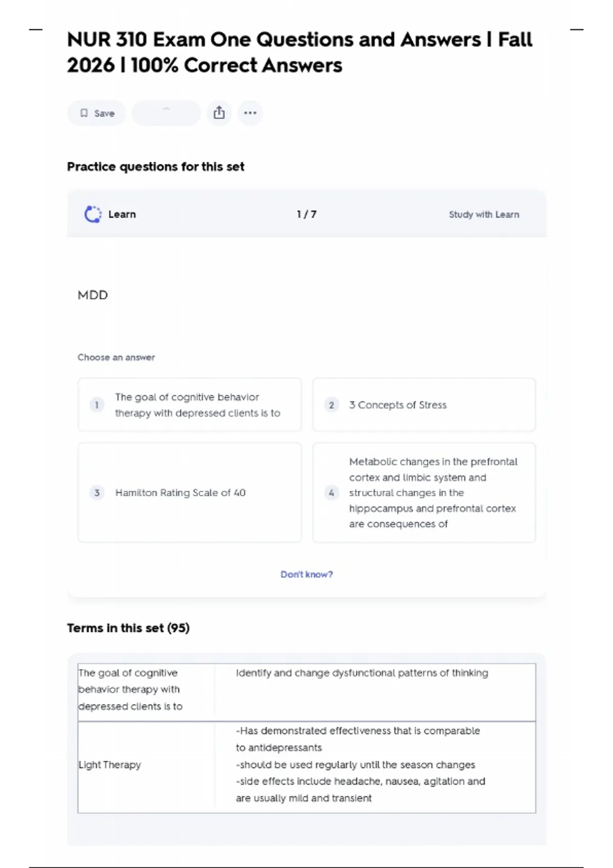Screen dimensions: 613x868
Task: Click the number 2 answer badge
Action: click(332, 405)
